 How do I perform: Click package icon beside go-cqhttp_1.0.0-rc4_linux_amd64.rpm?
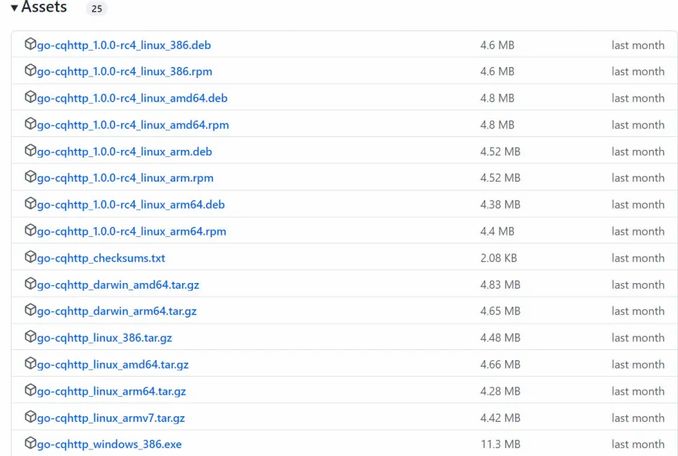pos(30,124)
